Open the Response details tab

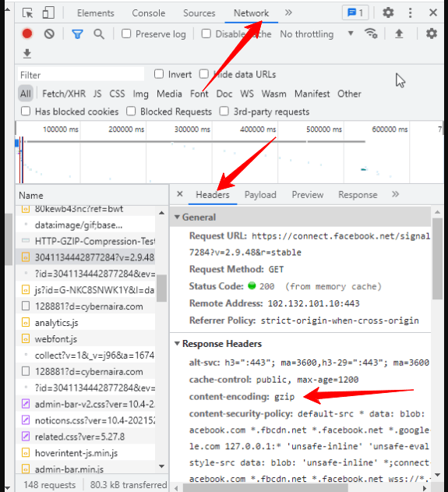(358, 195)
